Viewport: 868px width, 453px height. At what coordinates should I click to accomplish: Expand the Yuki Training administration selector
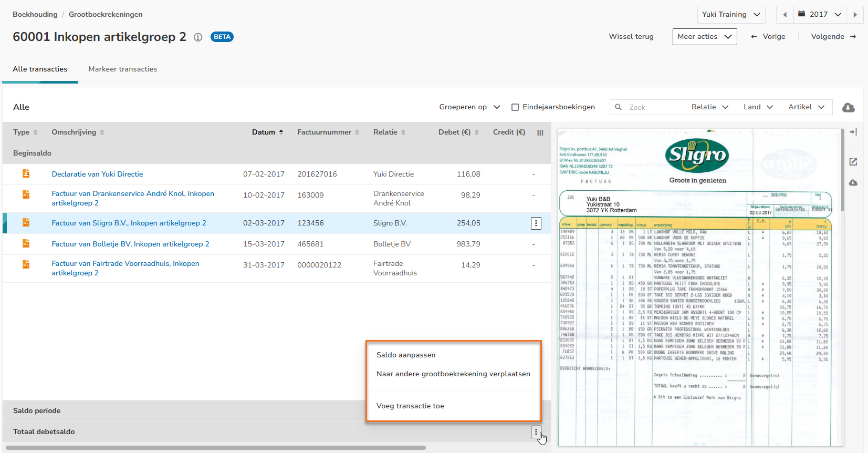pyautogui.click(x=731, y=15)
